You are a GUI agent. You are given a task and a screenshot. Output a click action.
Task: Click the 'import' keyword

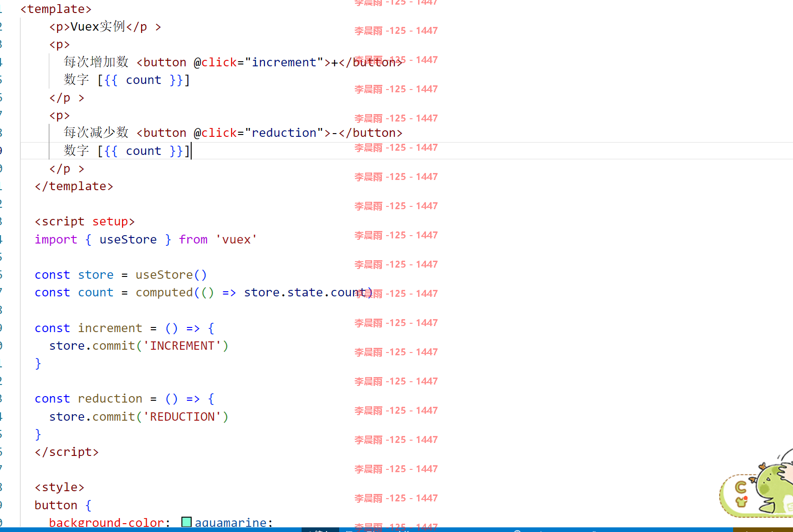tap(56, 239)
